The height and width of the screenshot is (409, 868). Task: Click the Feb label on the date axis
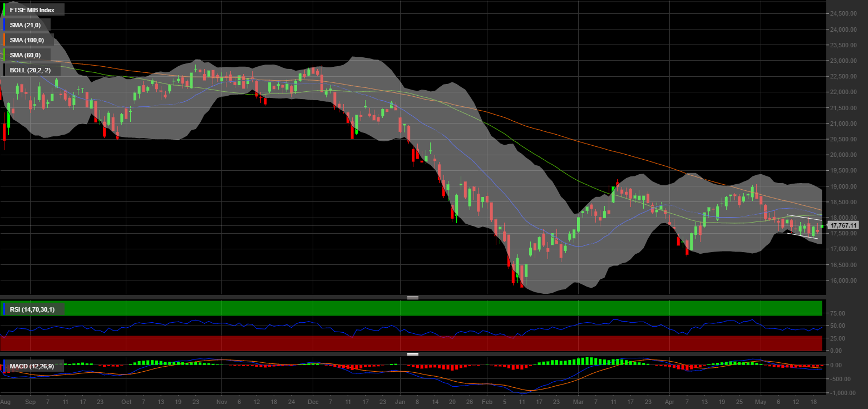pyautogui.click(x=487, y=401)
